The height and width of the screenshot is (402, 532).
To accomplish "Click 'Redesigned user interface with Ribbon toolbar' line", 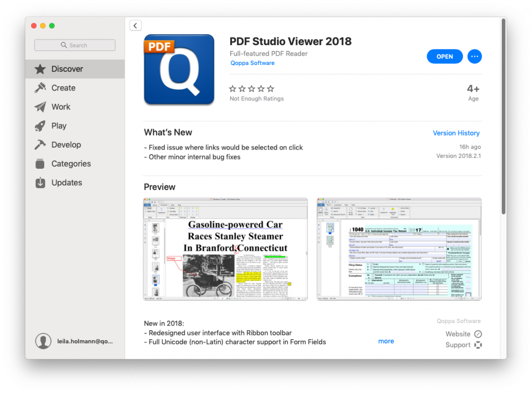I will (x=218, y=333).
